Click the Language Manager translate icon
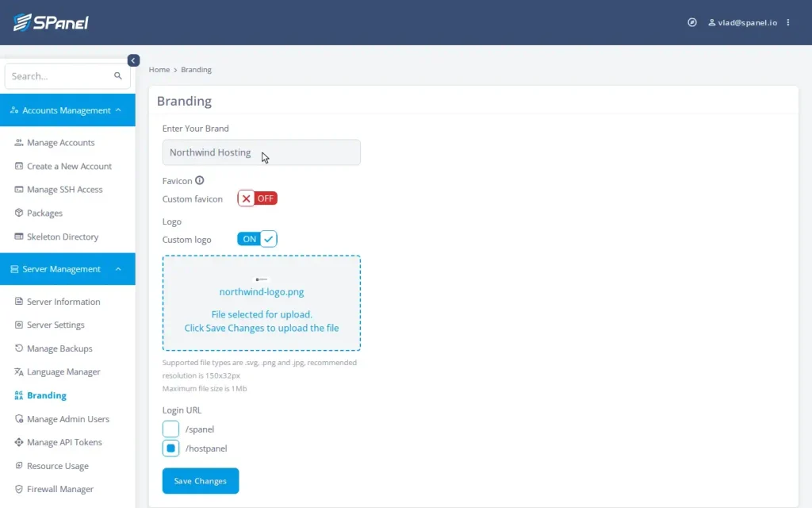The height and width of the screenshot is (508, 812). click(x=19, y=371)
